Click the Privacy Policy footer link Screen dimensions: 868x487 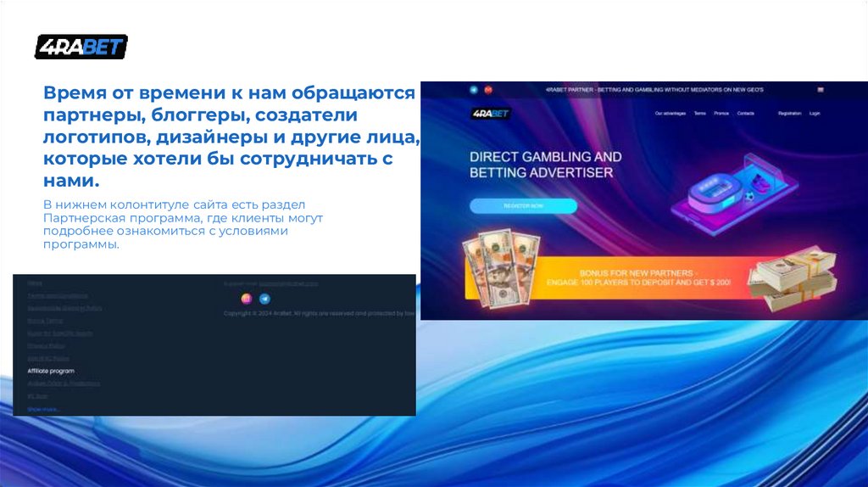46,345
